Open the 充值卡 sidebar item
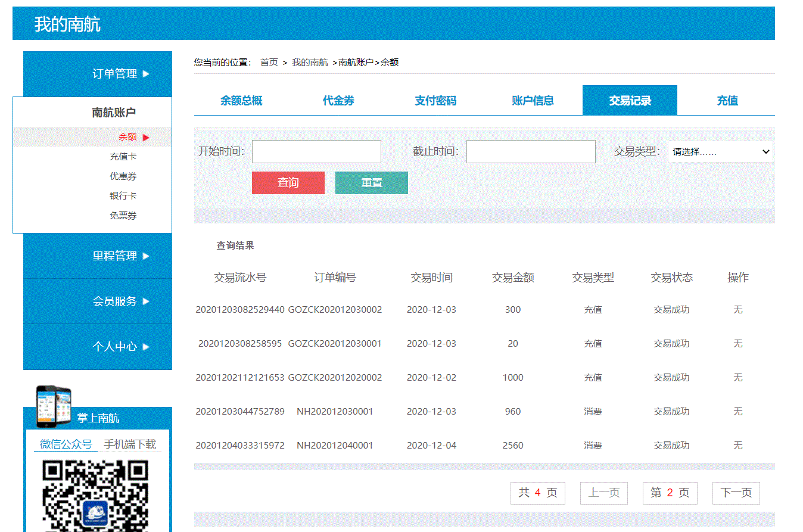Viewport: 803px width, 532px height. (x=123, y=157)
